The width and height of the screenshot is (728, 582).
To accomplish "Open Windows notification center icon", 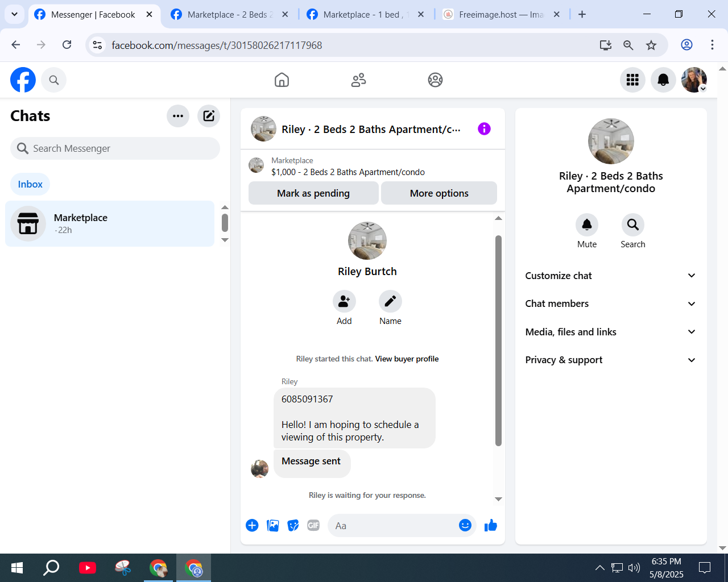I will point(705,567).
